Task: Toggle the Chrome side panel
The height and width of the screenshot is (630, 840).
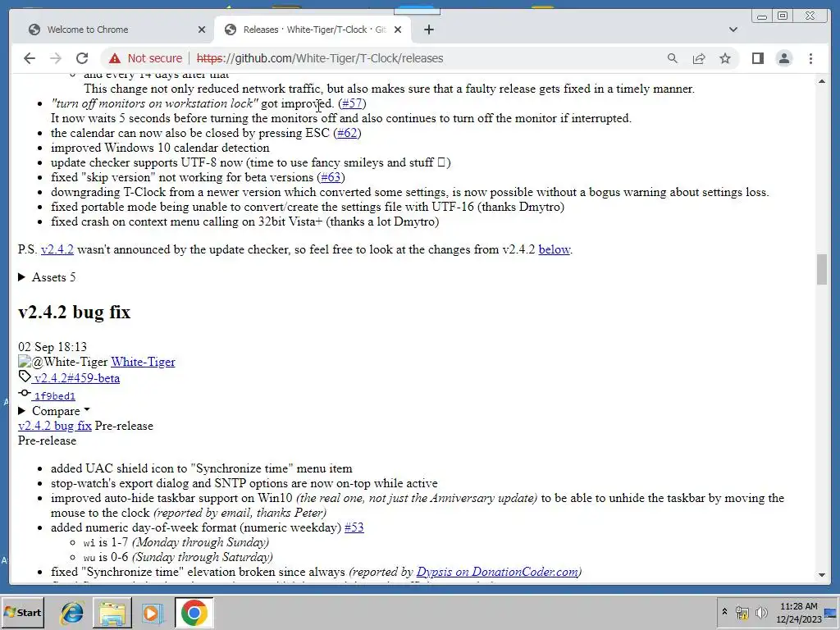Action: (757, 58)
